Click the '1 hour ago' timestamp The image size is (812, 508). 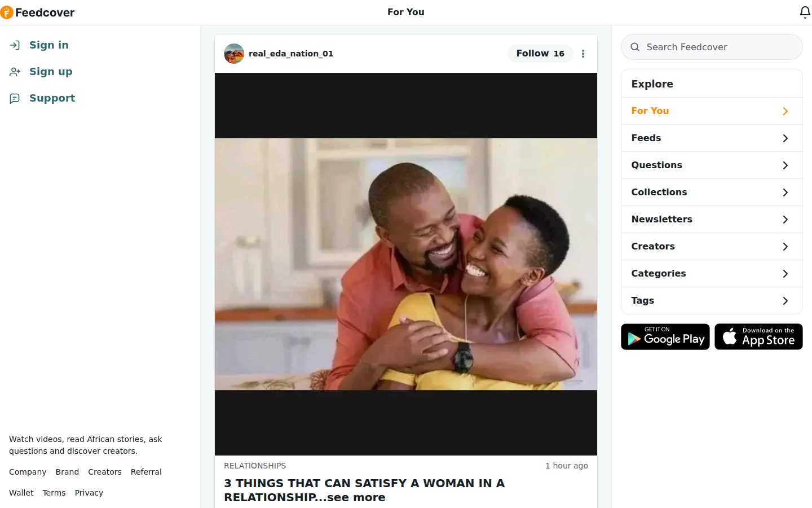[x=567, y=466]
